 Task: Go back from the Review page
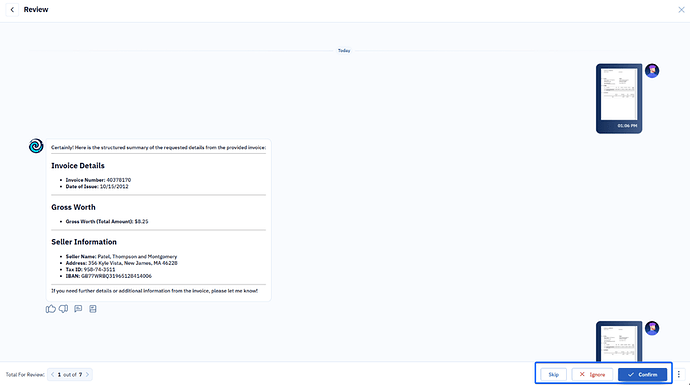[12, 10]
